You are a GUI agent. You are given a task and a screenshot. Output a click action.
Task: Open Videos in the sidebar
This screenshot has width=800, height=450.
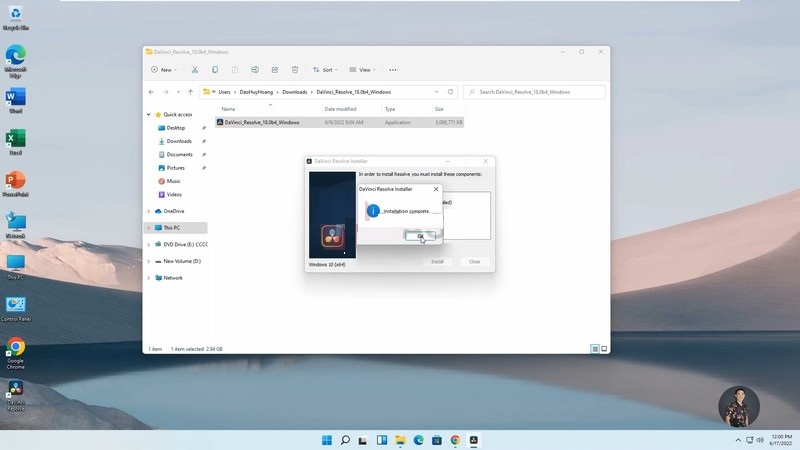click(173, 194)
